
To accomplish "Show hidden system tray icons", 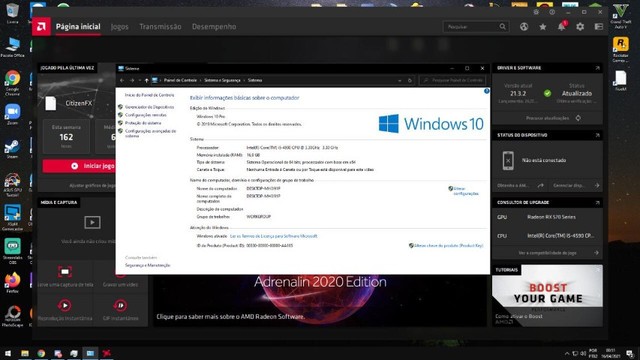I will [x=567, y=353].
